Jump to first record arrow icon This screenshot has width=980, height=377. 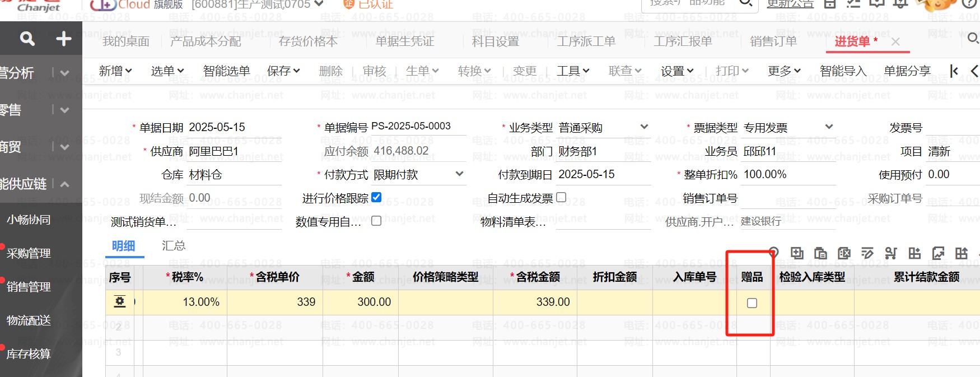point(954,71)
